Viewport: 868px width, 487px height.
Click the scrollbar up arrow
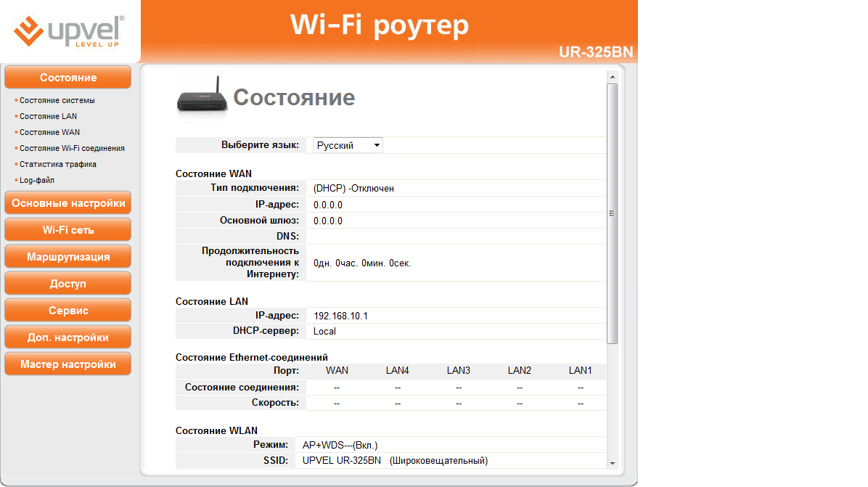pyautogui.click(x=613, y=77)
